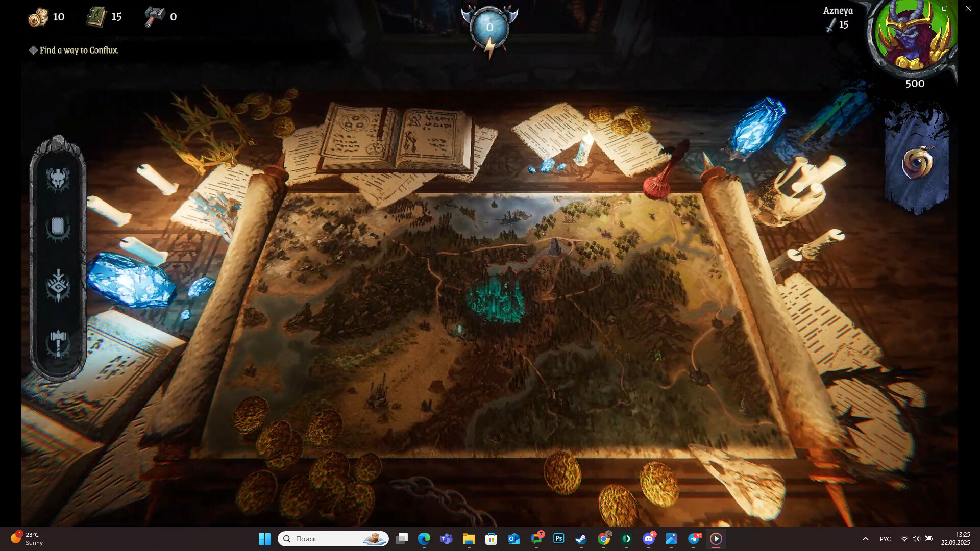Open the Photoshop app from the taskbar
This screenshot has width=980, height=551.
tap(559, 538)
